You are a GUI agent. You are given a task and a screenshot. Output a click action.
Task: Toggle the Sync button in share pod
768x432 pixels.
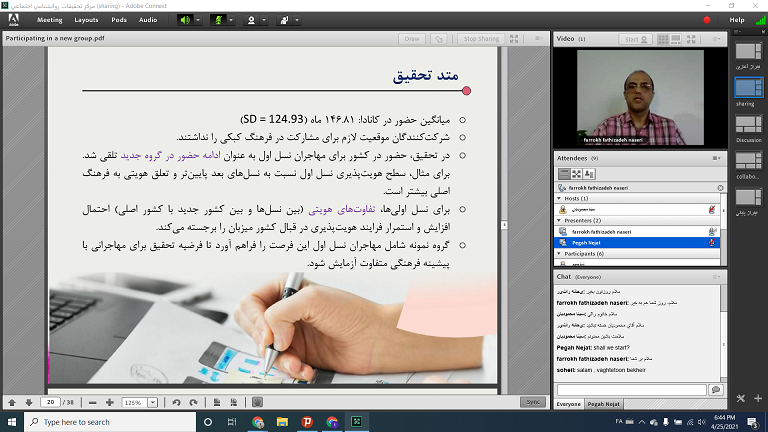pos(533,402)
